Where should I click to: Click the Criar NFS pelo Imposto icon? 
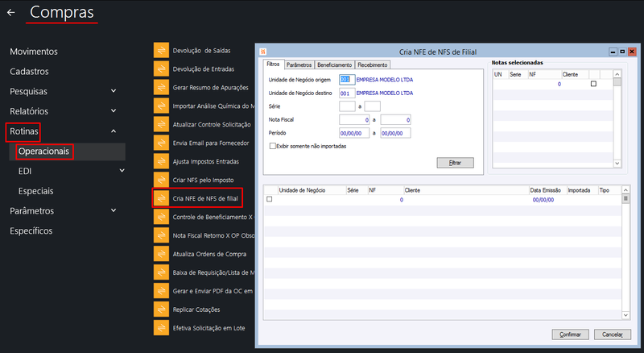click(162, 180)
